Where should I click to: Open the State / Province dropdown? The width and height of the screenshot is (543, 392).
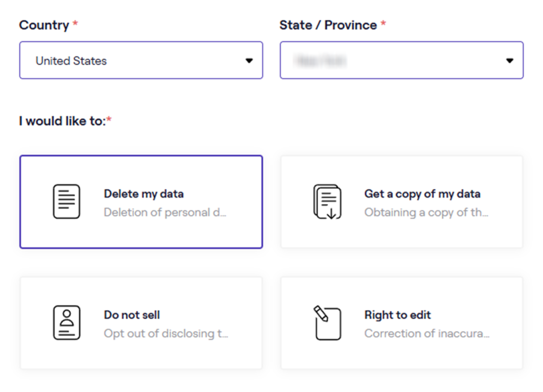401,60
